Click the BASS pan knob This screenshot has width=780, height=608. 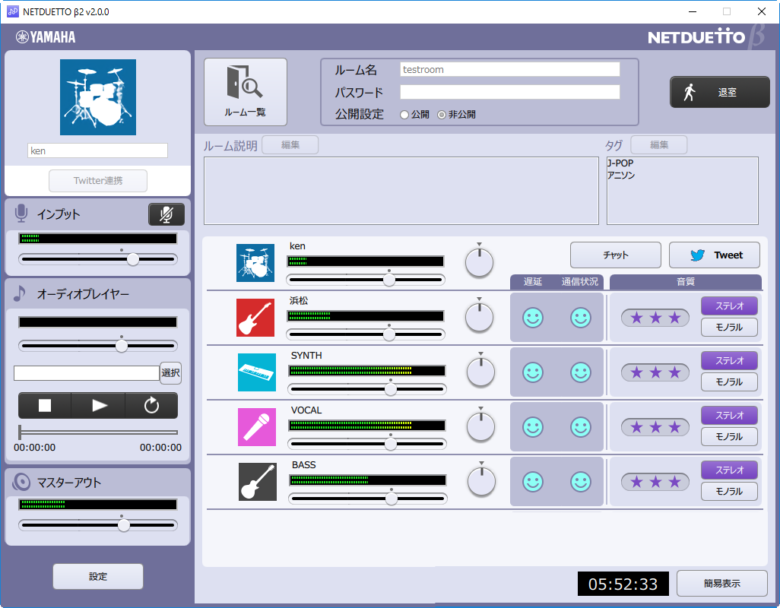(482, 481)
